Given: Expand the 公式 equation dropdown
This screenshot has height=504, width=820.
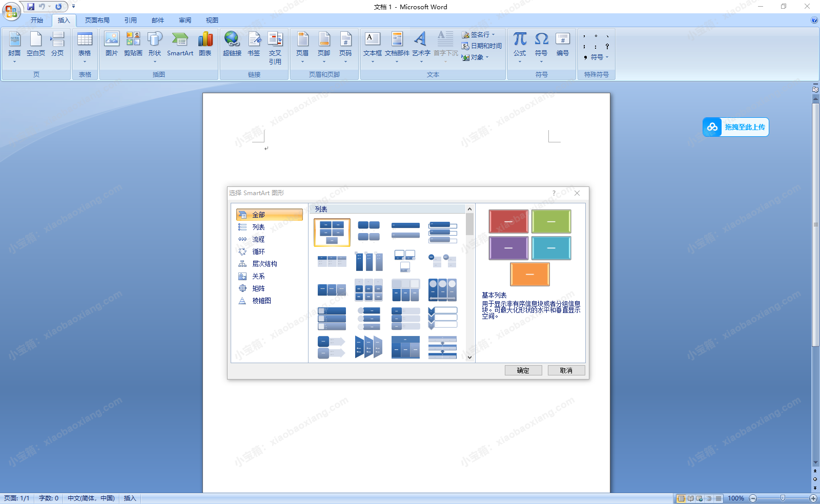Looking at the screenshot, I should click(x=520, y=61).
